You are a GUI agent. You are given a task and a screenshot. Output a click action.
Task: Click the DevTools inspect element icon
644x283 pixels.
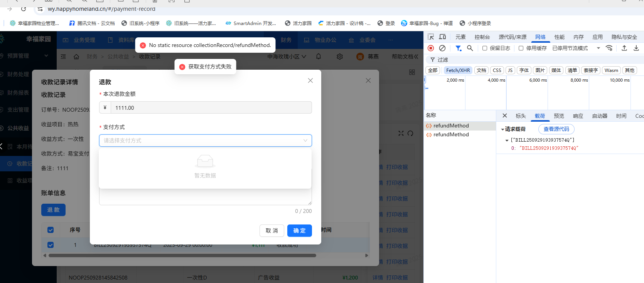click(431, 37)
